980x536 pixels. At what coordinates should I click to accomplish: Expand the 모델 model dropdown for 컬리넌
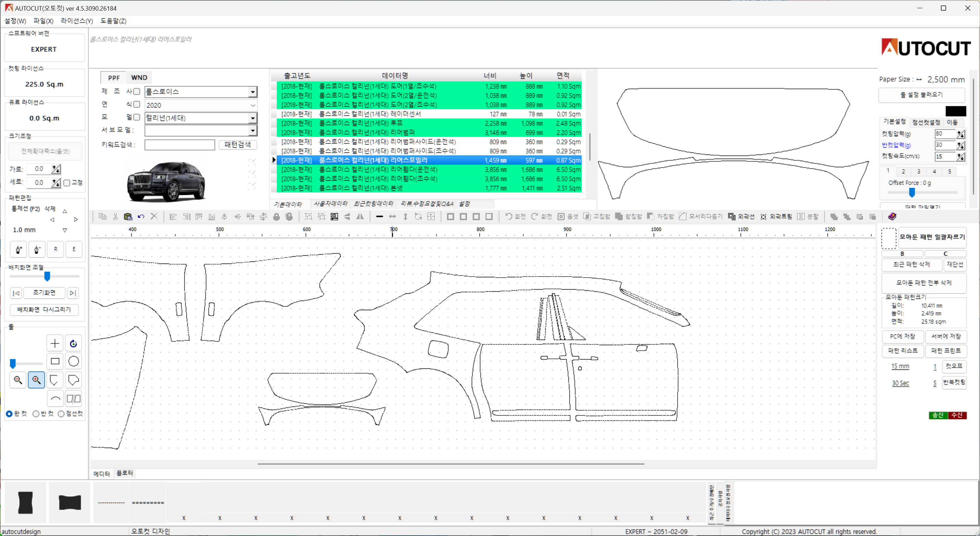pyautogui.click(x=254, y=118)
